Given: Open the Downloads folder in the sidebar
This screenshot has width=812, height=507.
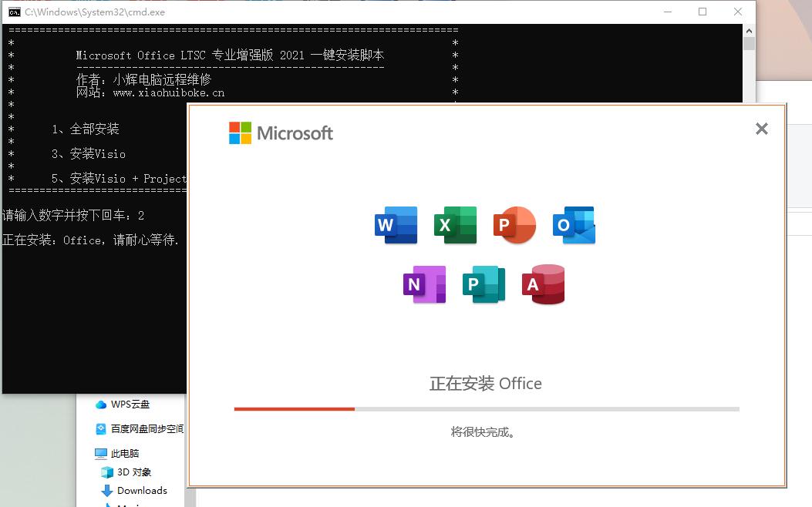Looking at the screenshot, I should [142, 491].
